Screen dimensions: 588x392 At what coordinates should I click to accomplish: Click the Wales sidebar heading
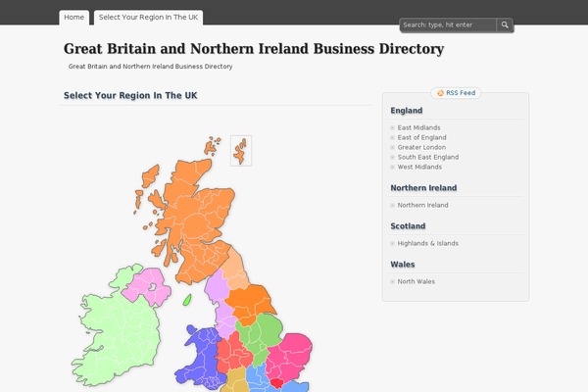point(403,264)
